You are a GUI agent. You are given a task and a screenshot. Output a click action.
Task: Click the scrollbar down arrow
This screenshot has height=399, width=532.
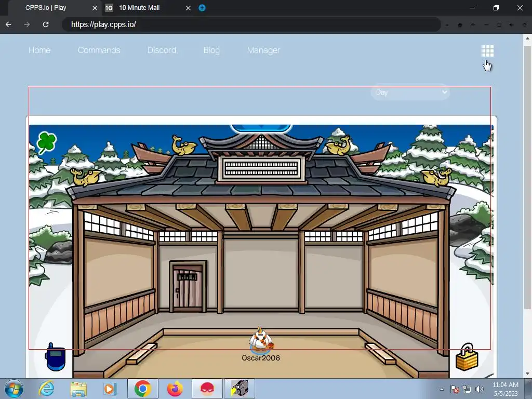(527, 374)
